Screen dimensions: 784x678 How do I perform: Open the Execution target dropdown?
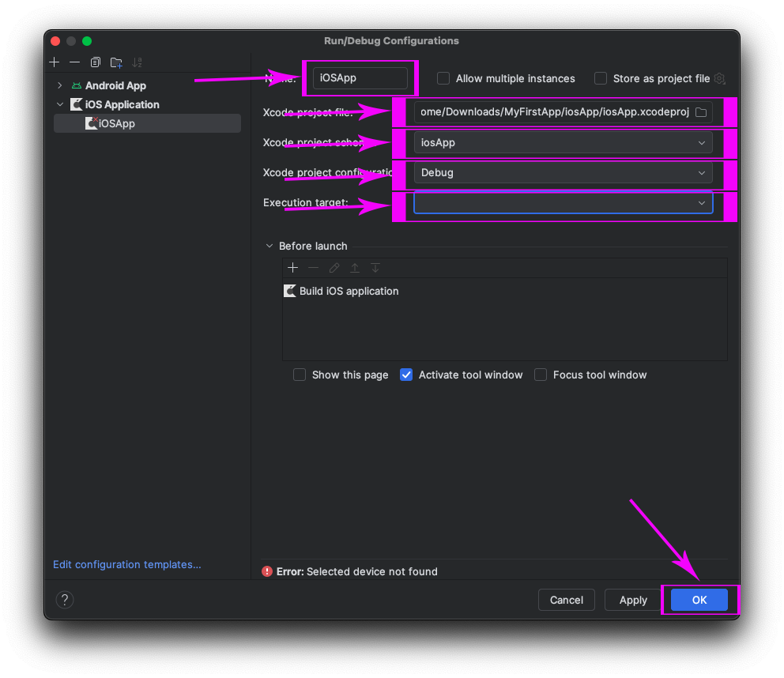click(563, 202)
